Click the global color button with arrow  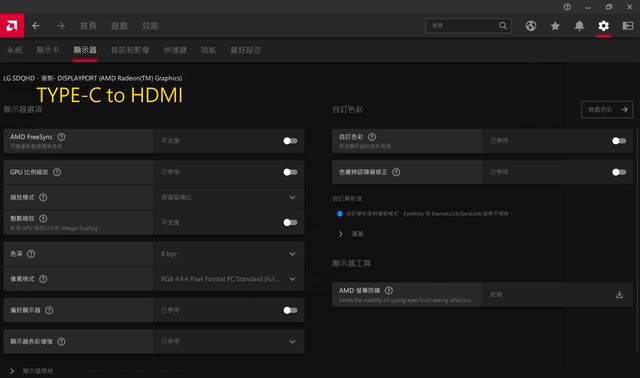pyautogui.click(x=607, y=109)
